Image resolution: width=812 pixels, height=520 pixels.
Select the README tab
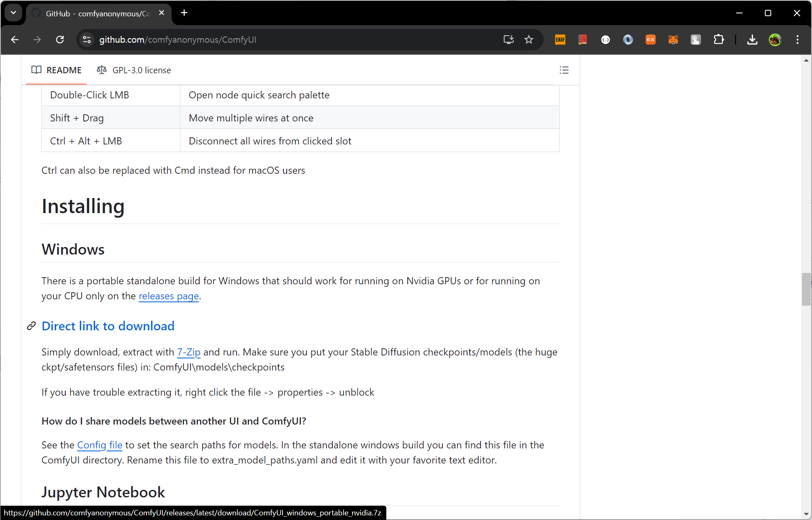tap(57, 70)
